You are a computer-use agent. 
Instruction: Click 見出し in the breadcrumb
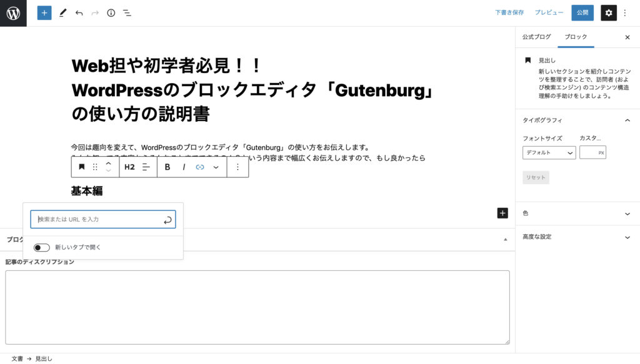tap(44, 359)
